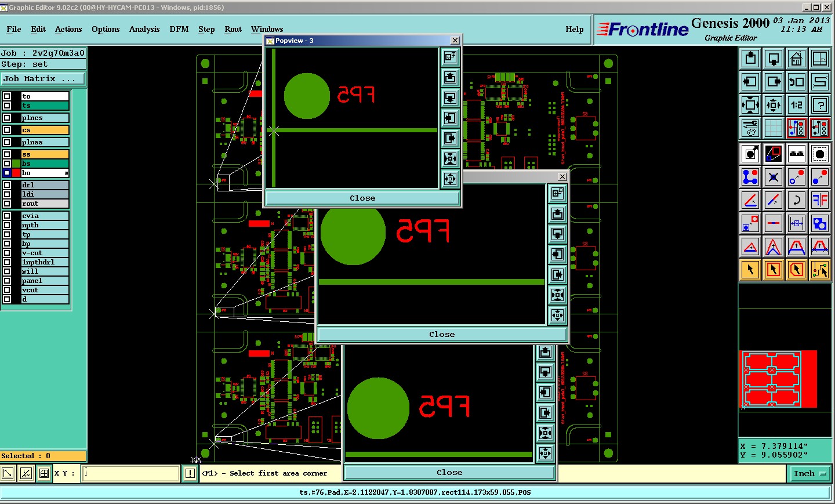Expand the 'bo' layer row marker

pyautogui.click(x=66, y=173)
